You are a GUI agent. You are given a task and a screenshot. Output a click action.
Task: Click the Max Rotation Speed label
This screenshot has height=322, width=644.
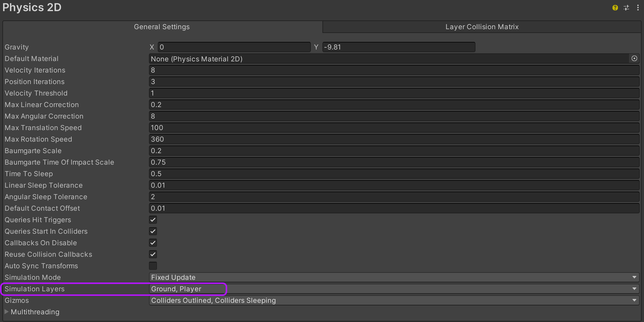(38, 140)
